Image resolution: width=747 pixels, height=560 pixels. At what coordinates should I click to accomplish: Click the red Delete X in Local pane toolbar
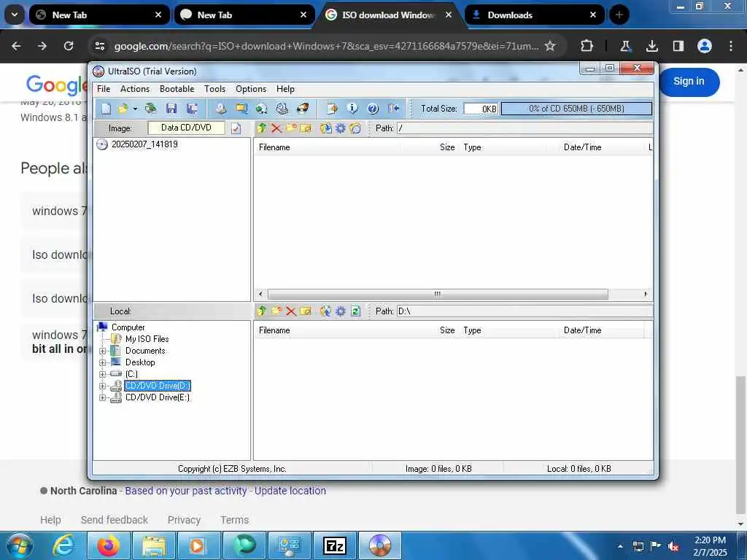click(x=291, y=311)
